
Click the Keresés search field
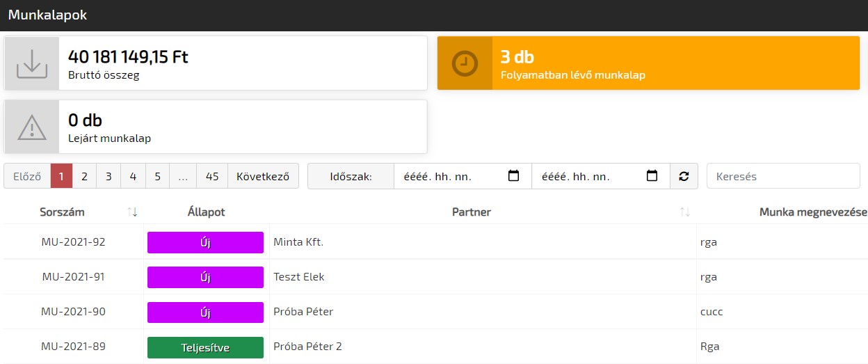783,176
